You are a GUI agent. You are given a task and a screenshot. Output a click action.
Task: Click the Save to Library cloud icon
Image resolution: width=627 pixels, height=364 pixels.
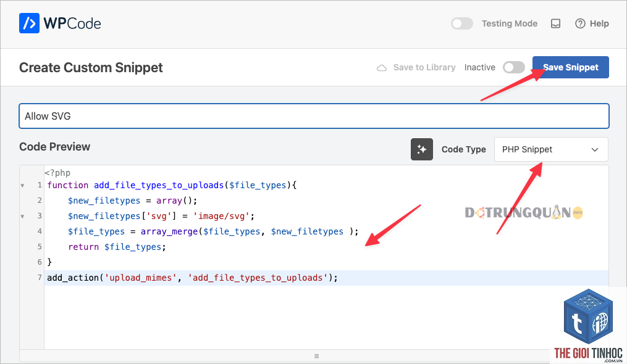[x=382, y=67]
